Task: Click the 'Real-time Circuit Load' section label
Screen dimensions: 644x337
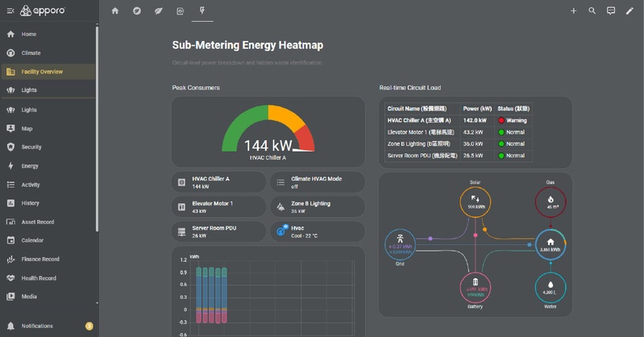Action: tap(410, 88)
